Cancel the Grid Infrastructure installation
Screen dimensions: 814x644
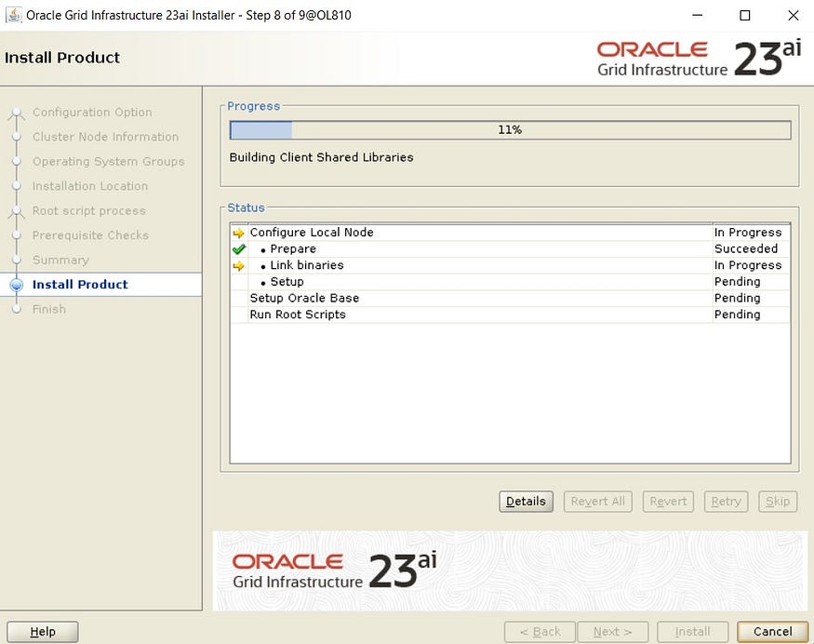[x=772, y=632]
